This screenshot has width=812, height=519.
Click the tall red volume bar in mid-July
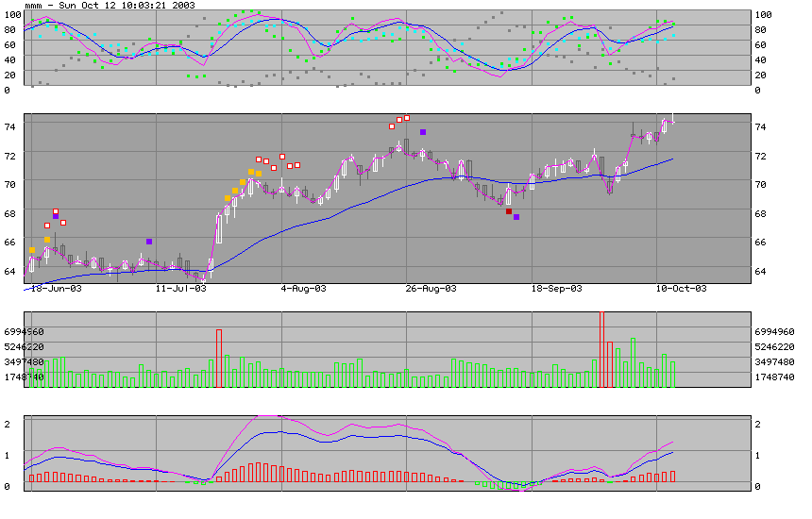tap(219, 359)
